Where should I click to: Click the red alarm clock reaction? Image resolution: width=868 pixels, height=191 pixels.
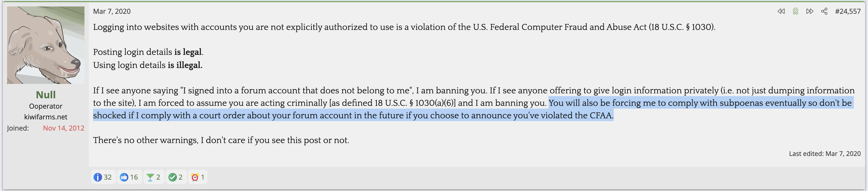pyautogui.click(x=195, y=177)
